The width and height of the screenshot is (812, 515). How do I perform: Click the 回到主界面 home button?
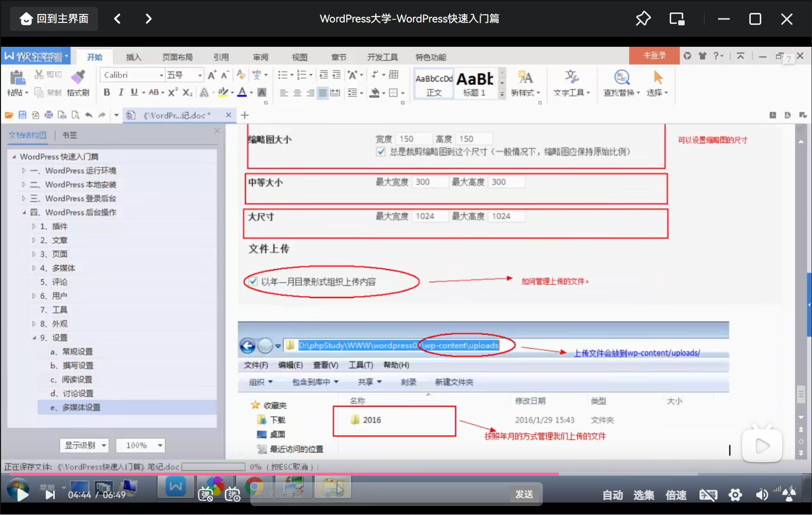coord(54,19)
